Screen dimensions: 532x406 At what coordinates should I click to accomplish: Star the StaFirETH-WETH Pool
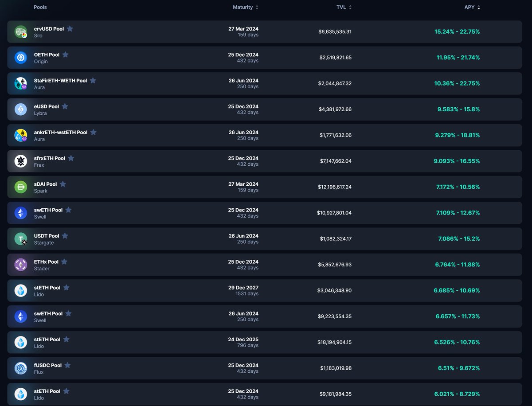tap(93, 80)
